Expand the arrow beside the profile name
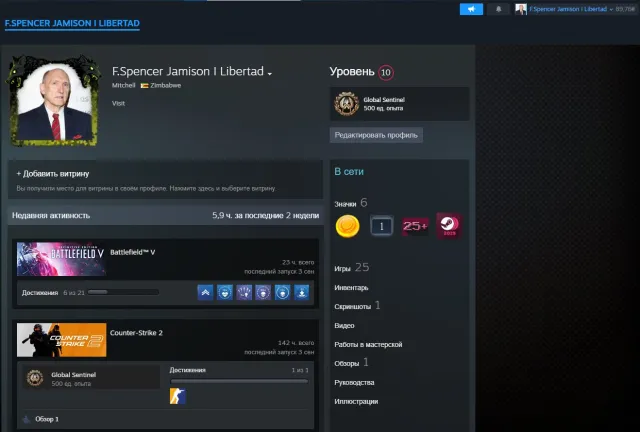This screenshot has height=432, width=640. pyautogui.click(x=270, y=73)
